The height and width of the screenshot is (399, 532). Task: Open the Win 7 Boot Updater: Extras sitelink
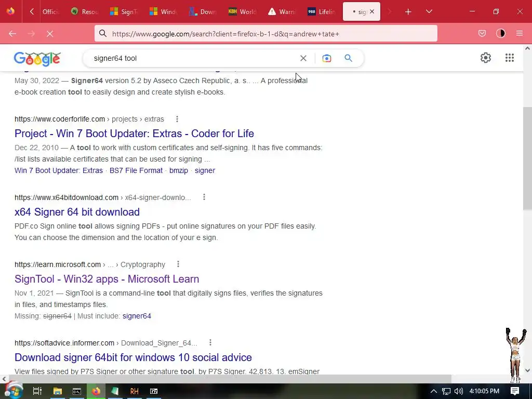point(59,170)
